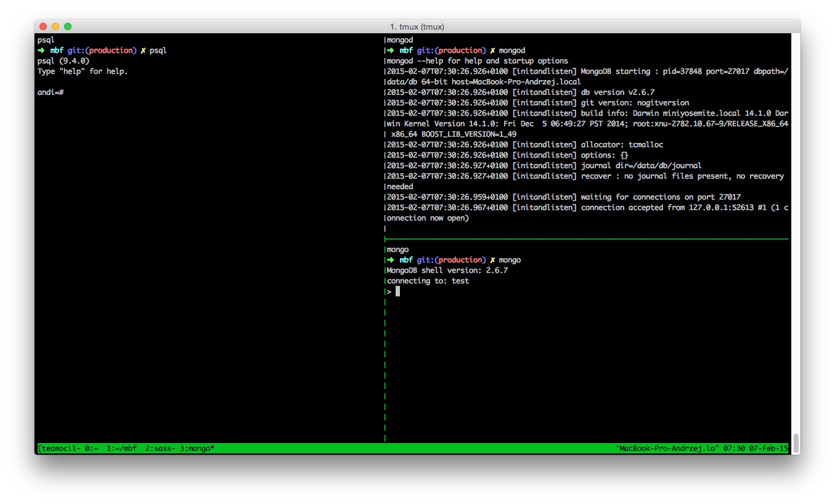Click the yellow ✗ git dirty marker in psql pane
Image resolution: width=835 pixels, height=504 pixels.
click(143, 51)
